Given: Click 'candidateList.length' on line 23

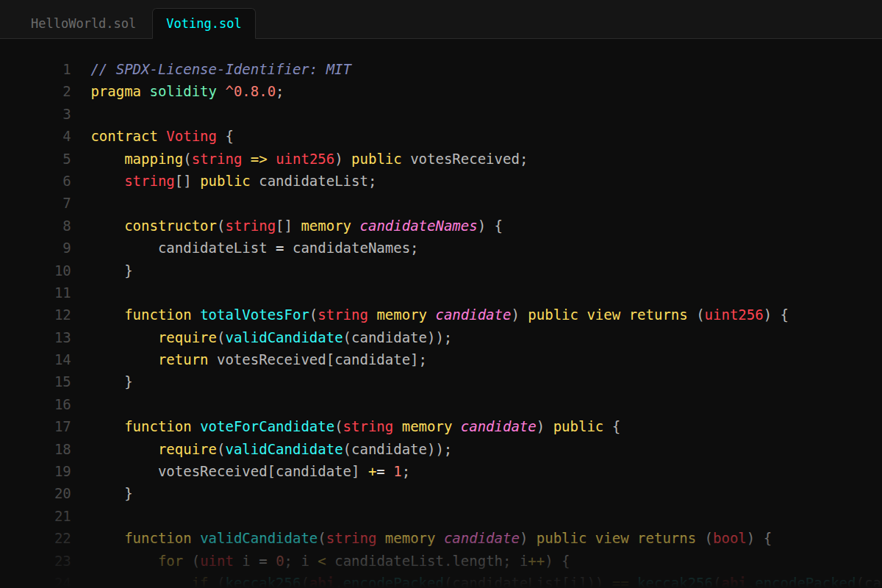Looking at the screenshot, I should coord(418,561).
